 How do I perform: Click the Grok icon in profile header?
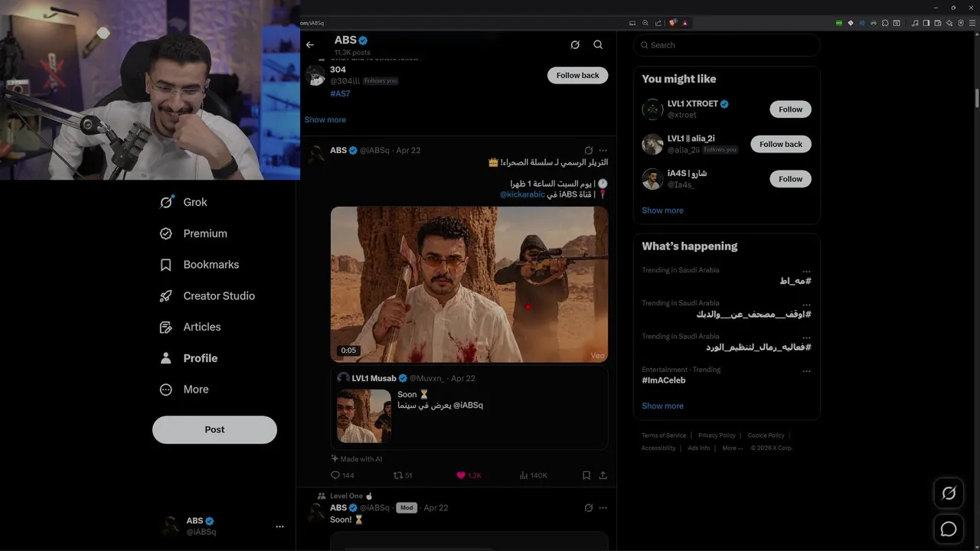point(575,44)
